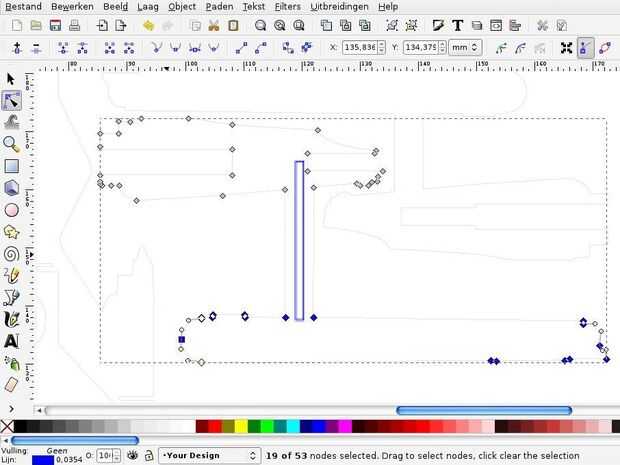Make selected segments curves

click(x=261, y=48)
